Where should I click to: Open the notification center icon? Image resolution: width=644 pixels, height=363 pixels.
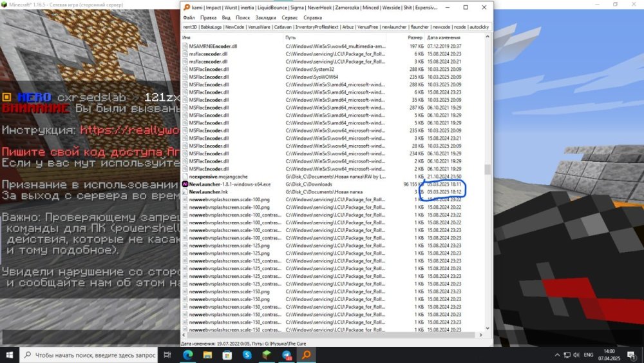pos(631,355)
